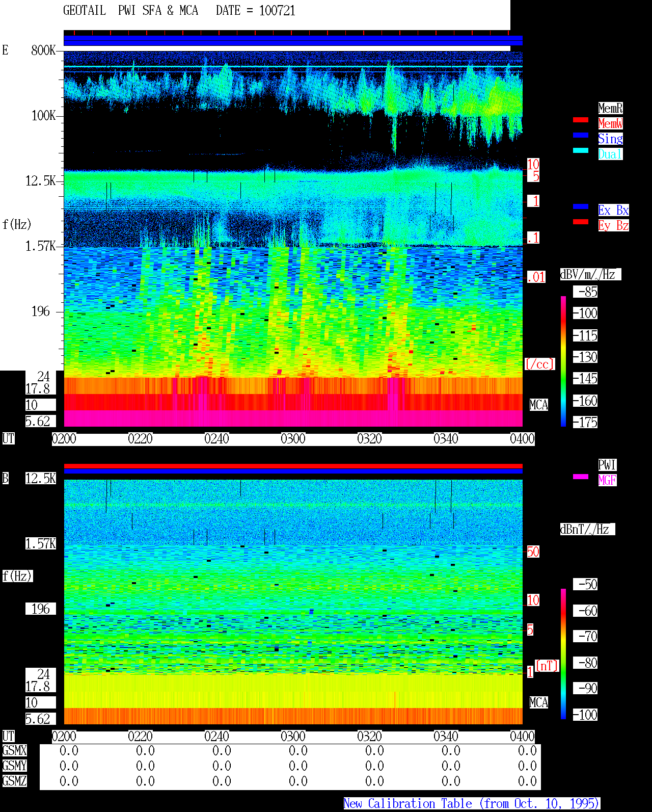
Task: Select the blue Sing legend swatch
Action: (581, 135)
